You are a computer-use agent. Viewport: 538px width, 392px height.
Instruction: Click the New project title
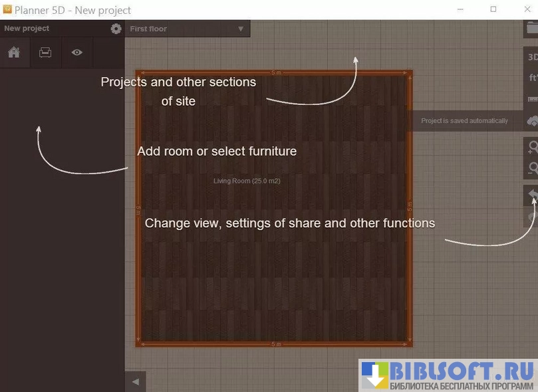coord(27,29)
